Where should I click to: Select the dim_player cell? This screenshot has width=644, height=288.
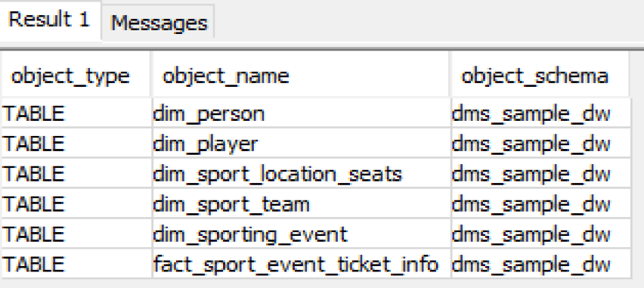(x=302, y=143)
